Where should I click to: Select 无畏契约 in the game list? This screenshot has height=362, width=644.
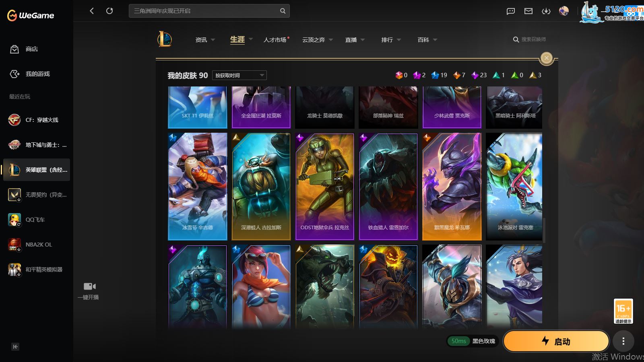(x=36, y=195)
